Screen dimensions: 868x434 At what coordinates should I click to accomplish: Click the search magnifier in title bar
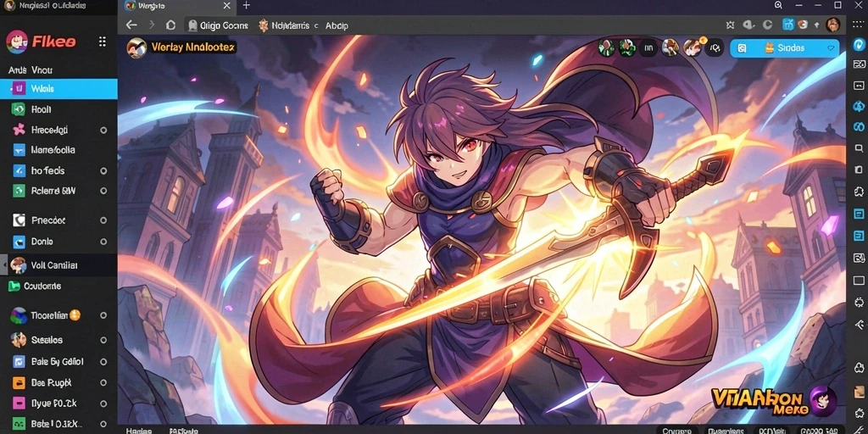click(778, 5)
